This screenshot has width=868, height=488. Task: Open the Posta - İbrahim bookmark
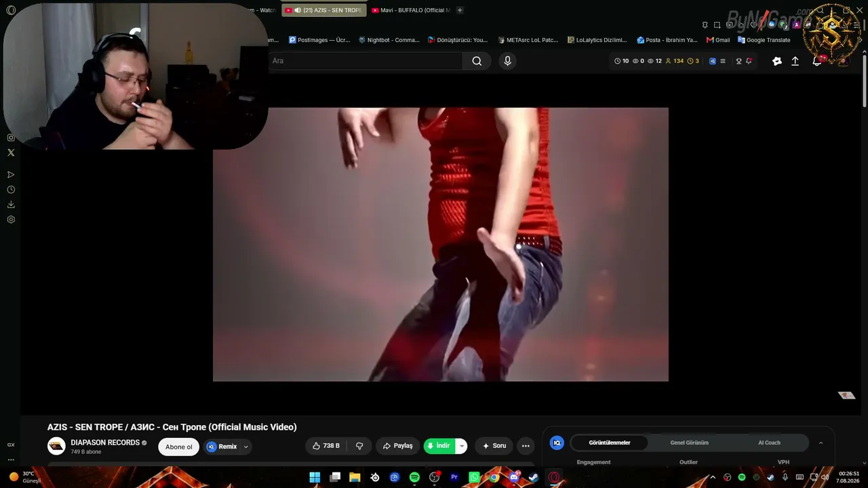667,40
